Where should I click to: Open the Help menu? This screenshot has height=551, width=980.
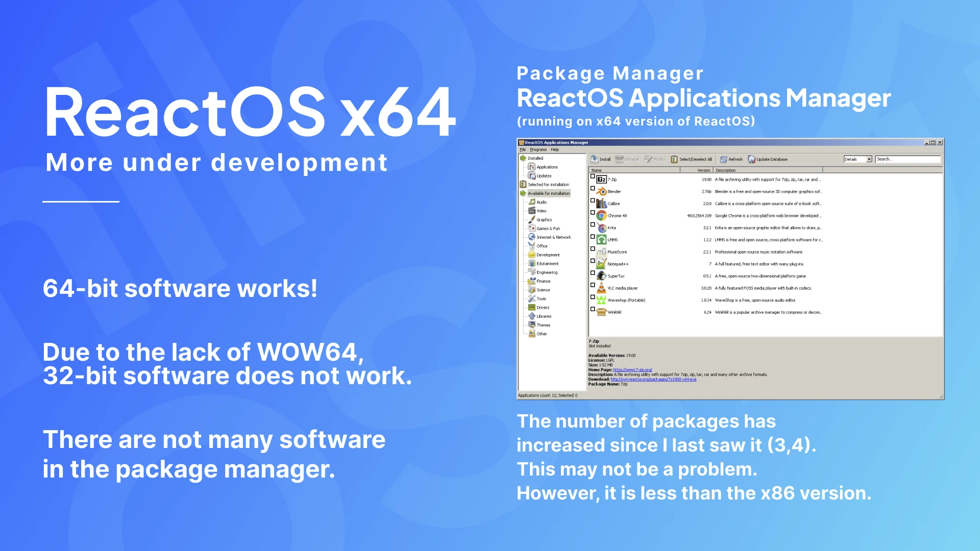pyautogui.click(x=555, y=149)
